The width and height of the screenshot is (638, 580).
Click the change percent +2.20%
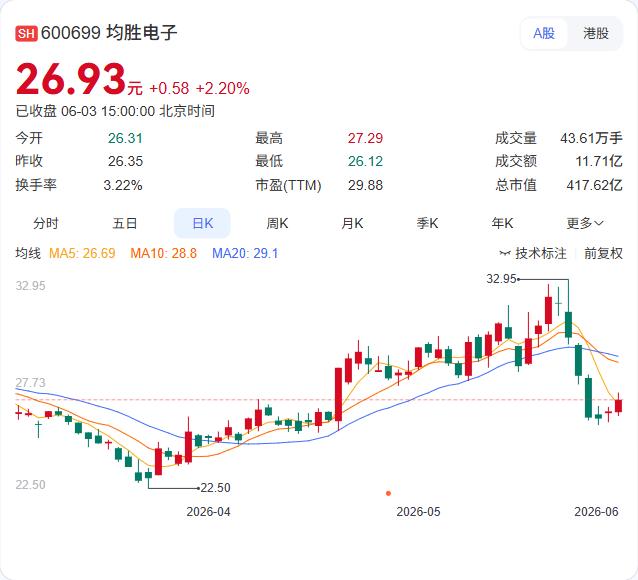223,88
